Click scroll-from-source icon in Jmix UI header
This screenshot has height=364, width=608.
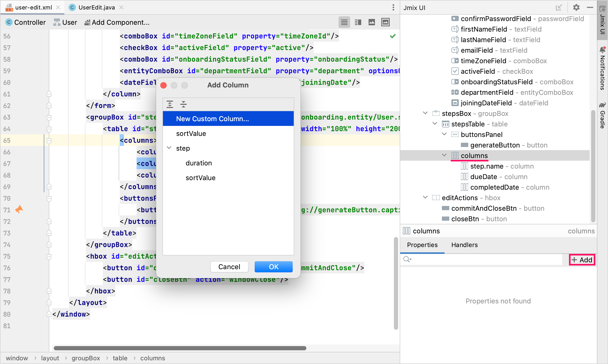pyautogui.click(x=558, y=7)
